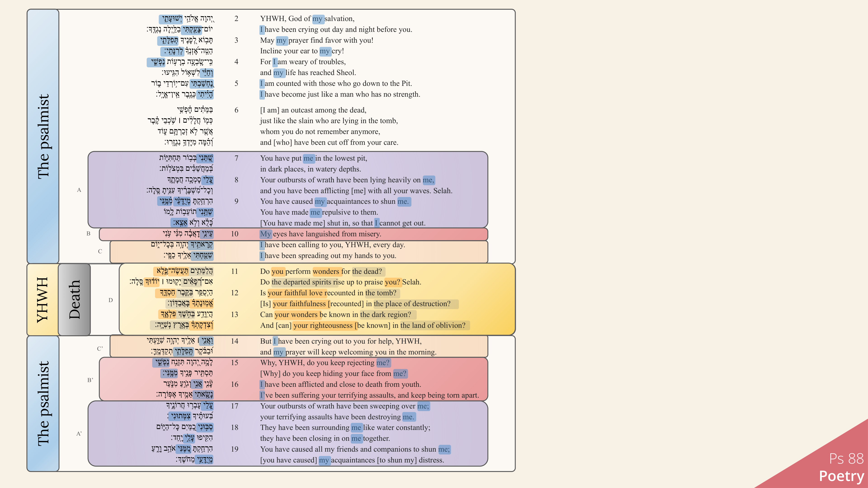Click 'the land of oblivion?' highlight
The height and width of the screenshot is (488, 868).
pos(434,325)
